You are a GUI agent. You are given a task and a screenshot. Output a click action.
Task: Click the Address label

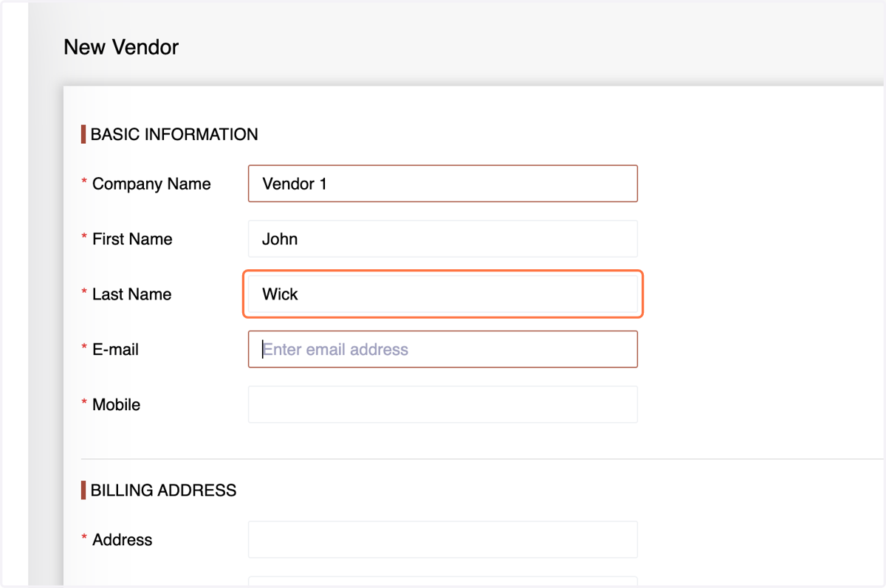click(x=122, y=540)
